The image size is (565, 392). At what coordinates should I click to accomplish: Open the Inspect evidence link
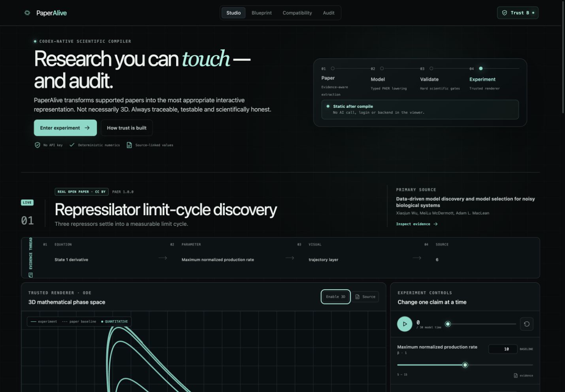pyautogui.click(x=417, y=224)
